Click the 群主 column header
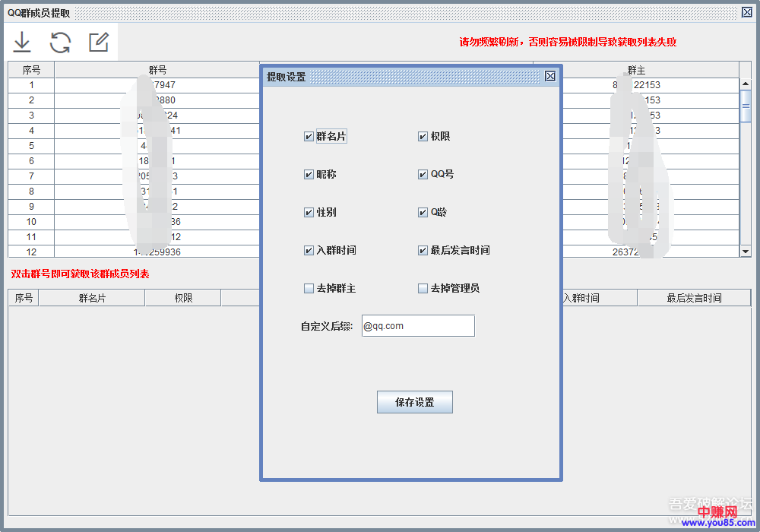The width and height of the screenshot is (760, 532). 636,70
